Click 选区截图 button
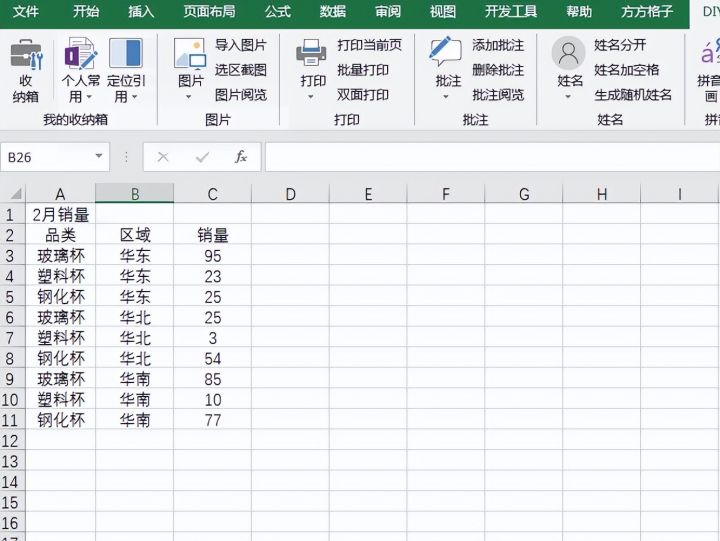 pyautogui.click(x=241, y=70)
